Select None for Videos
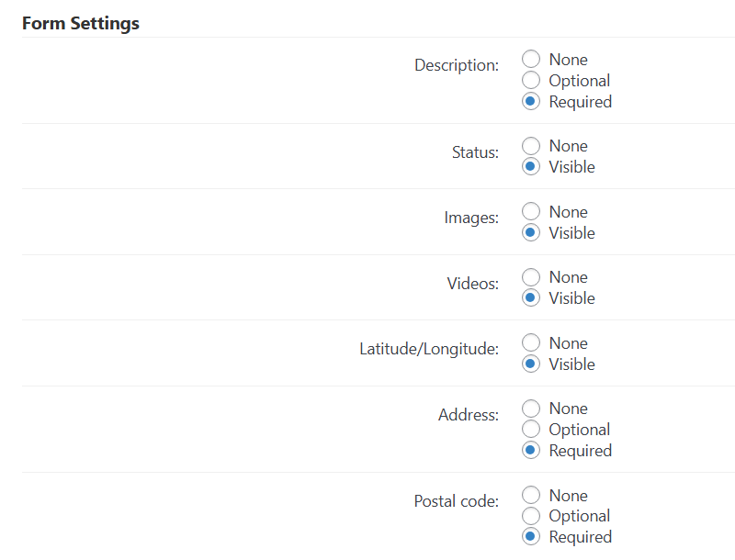 pos(531,276)
